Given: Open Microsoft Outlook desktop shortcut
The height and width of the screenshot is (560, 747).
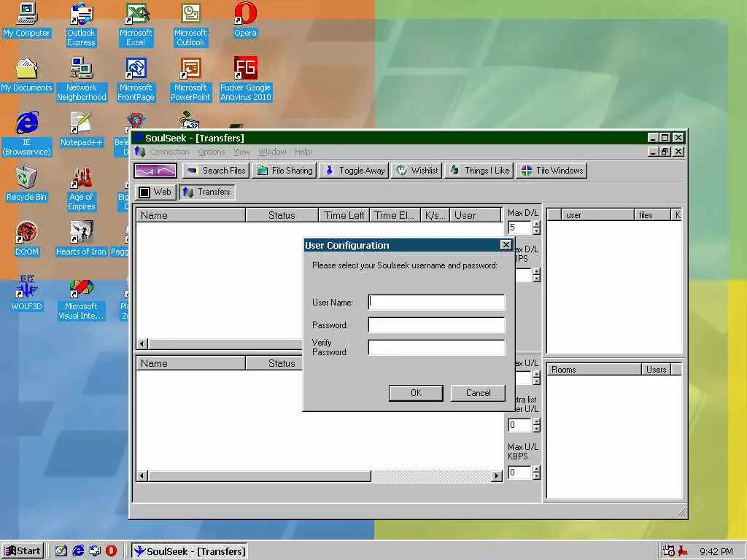Looking at the screenshot, I should (190, 25).
